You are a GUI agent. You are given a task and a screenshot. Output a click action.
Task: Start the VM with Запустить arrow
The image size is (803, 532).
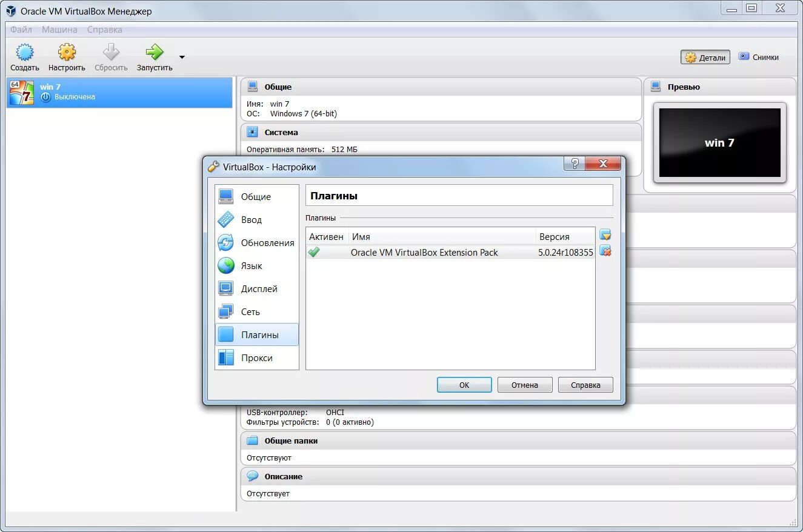coord(155,58)
